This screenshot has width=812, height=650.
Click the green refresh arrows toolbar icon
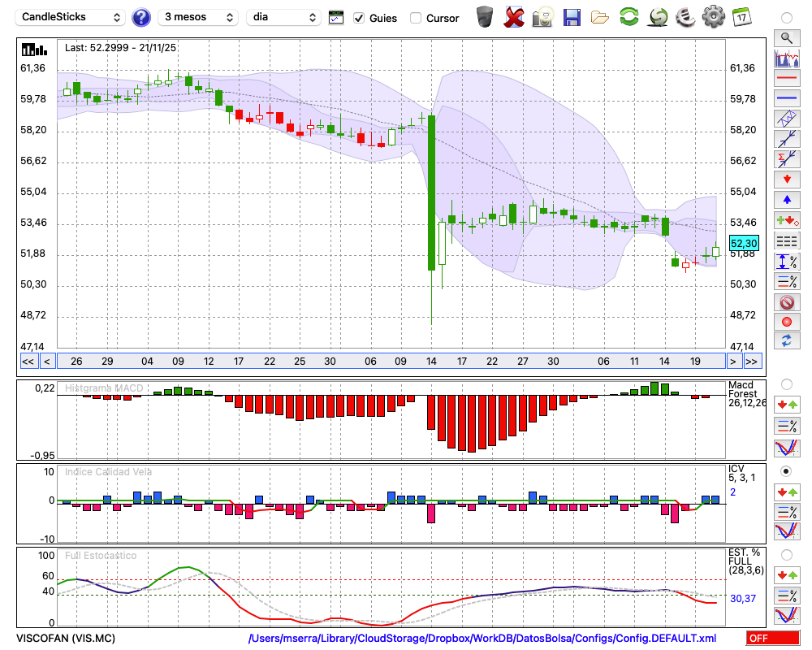[x=628, y=16]
